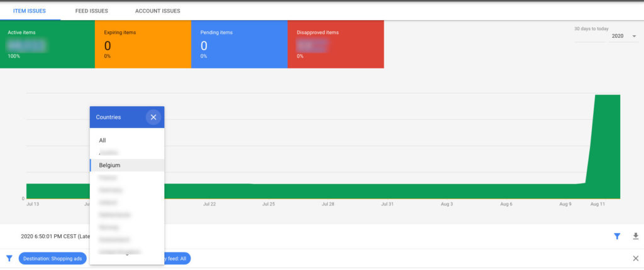Click the Destination: Shopping ads filter chip
This screenshot has height=270, width=644.
[53, 258]
